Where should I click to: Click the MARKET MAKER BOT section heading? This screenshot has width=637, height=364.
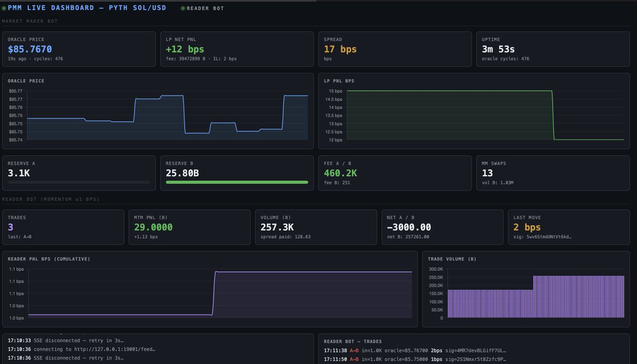pyautogui.click(x=30, y=21)
